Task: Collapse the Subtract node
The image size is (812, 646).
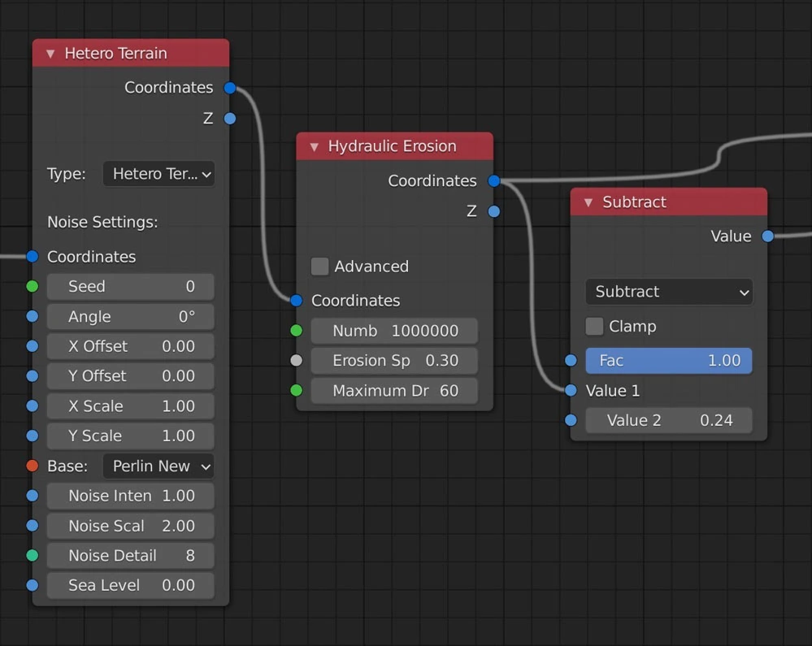Action: click(587, 202)
